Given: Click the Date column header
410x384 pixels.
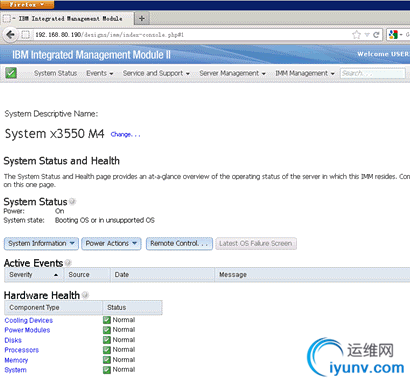Looking at the screenshot, I should (x=162, y=275).
